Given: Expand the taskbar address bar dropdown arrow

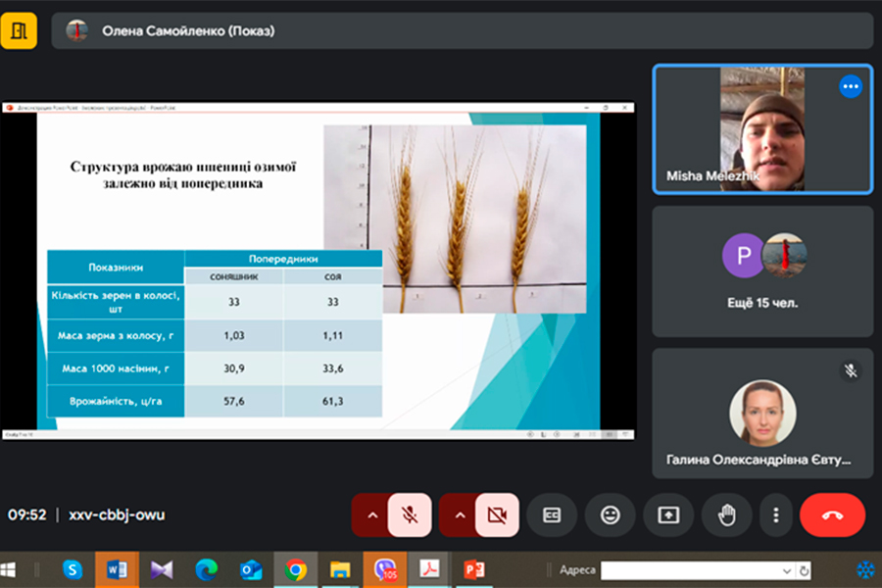Looking at the screenshot, I should [x=787, y=571].
